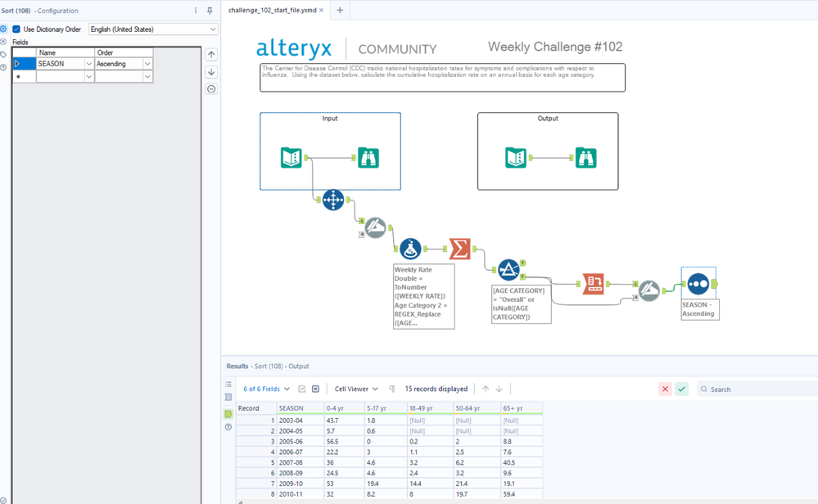This screenshot has width=818, height=504.
Task: Select the Transpose tool on canvas
Action: 332,200
